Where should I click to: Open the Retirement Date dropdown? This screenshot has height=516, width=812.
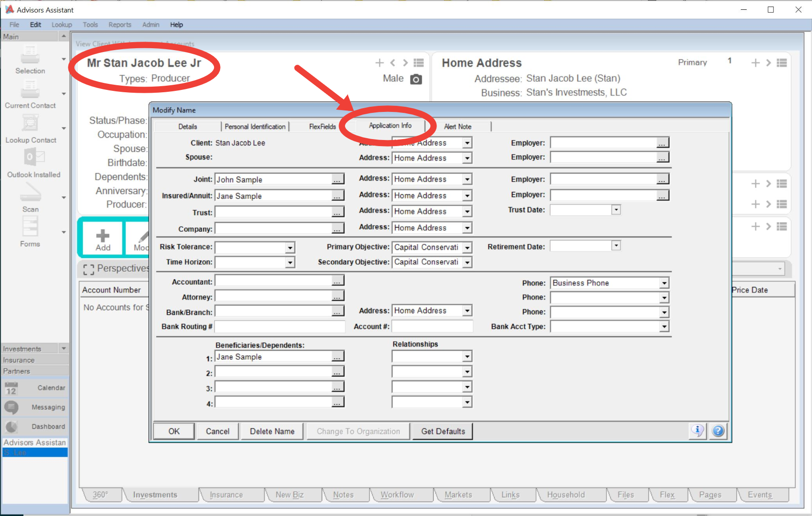click(616, 245)
